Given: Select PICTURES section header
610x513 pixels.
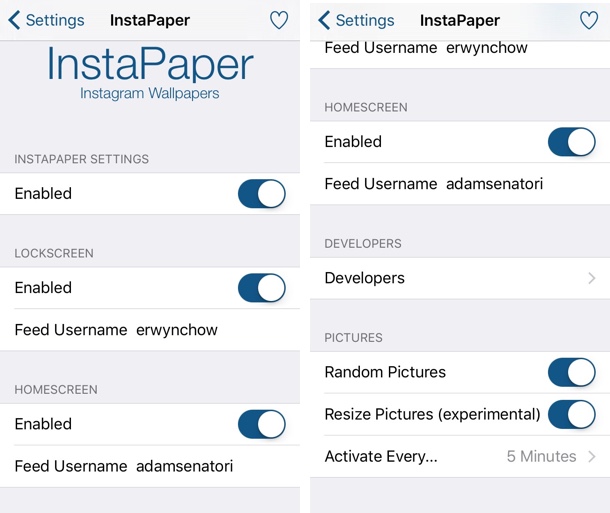Looking at the screenshot, I should click(x=353, y=338).
